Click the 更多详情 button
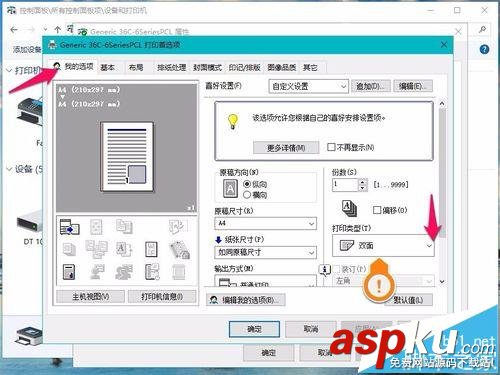 point(286,147)
